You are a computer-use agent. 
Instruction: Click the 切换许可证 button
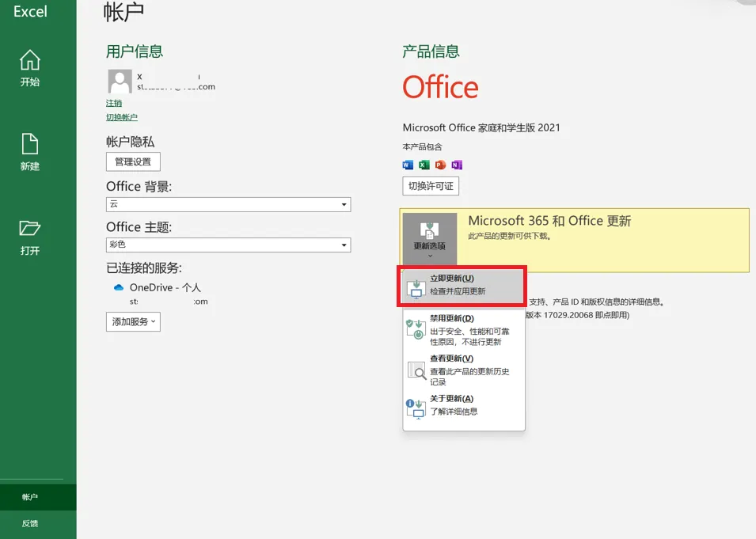point(431,186)
